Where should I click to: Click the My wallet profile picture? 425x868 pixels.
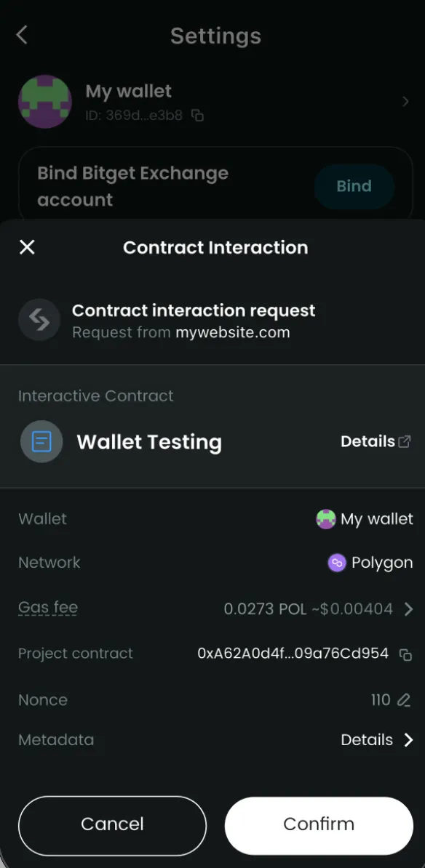45,102
